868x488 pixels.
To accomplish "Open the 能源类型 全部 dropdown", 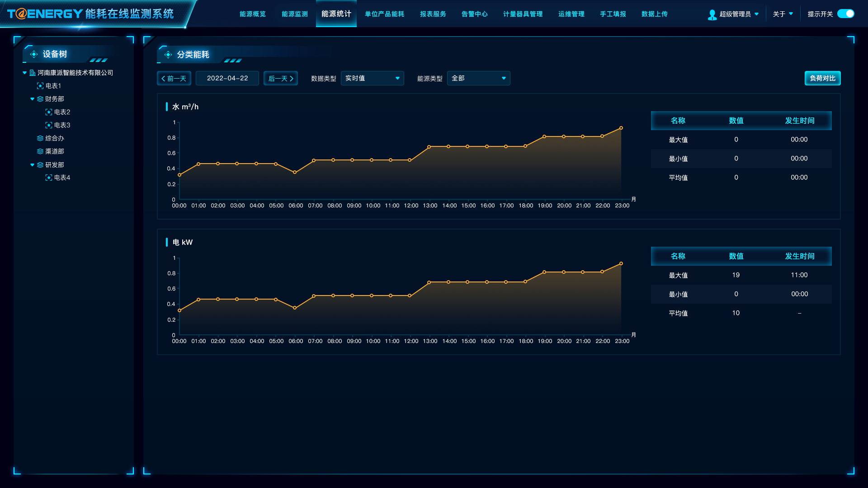I will coord(478,78).
